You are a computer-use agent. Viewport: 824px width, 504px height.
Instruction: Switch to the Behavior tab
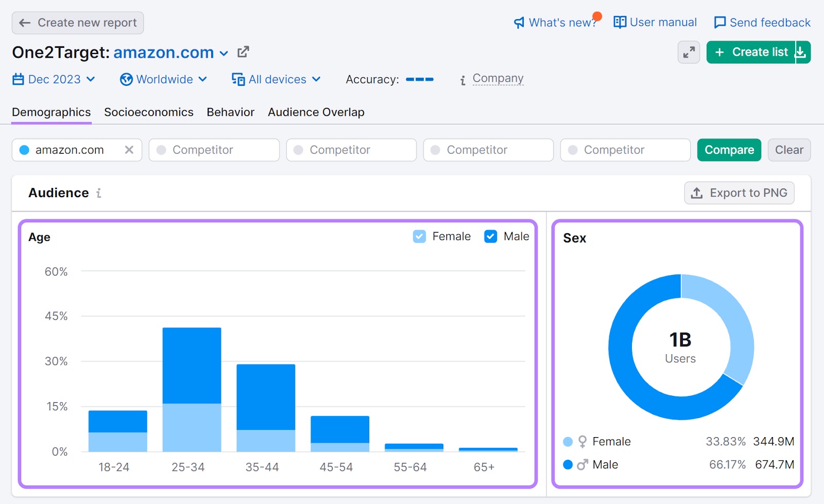coord(231,112)
